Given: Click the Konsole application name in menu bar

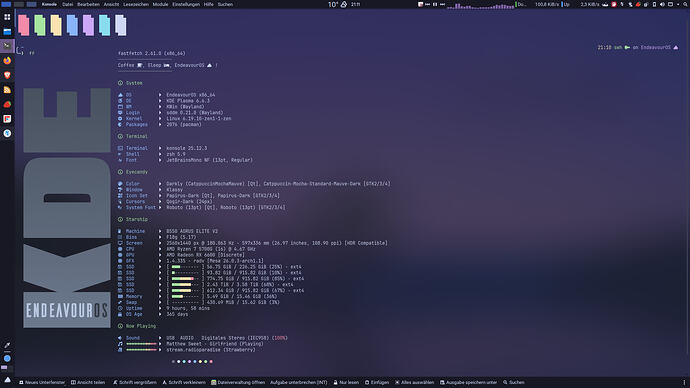Looking at the screenshot, I should (49, 4).
